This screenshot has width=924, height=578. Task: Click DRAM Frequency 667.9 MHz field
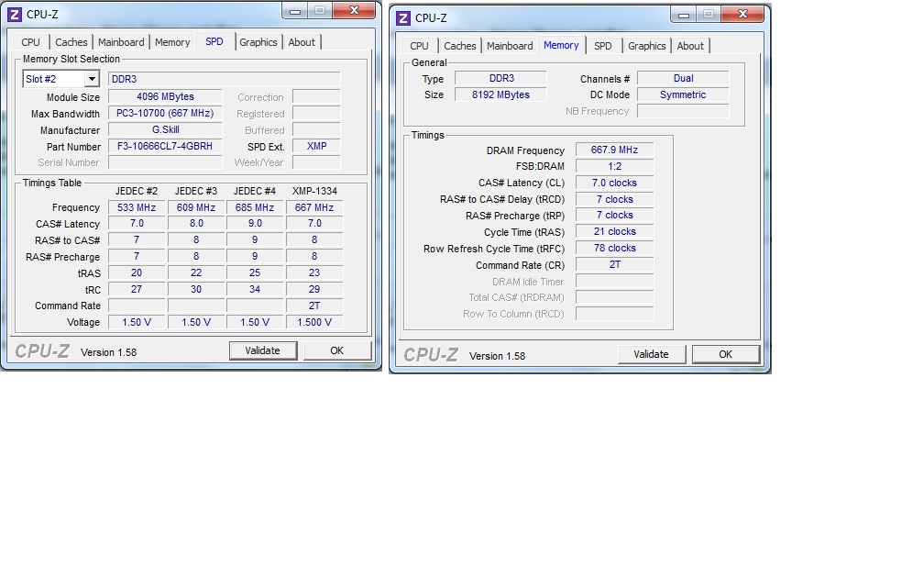pos(614,150)
